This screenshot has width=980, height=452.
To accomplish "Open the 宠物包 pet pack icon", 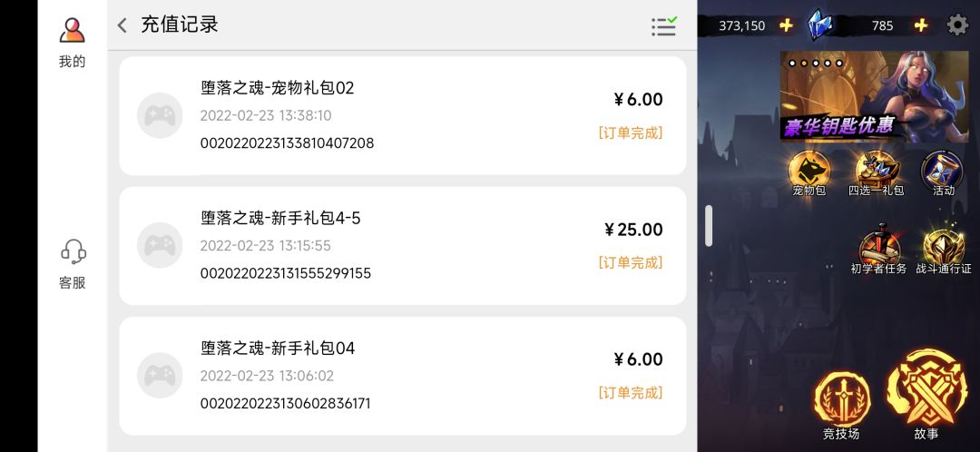I will 808,173.
